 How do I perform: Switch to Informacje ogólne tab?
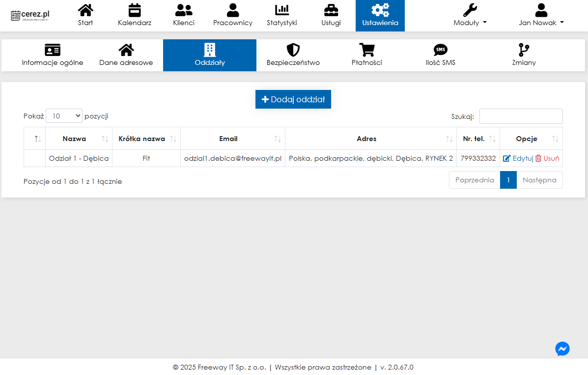pyautogui.click(x=53, y=55)
